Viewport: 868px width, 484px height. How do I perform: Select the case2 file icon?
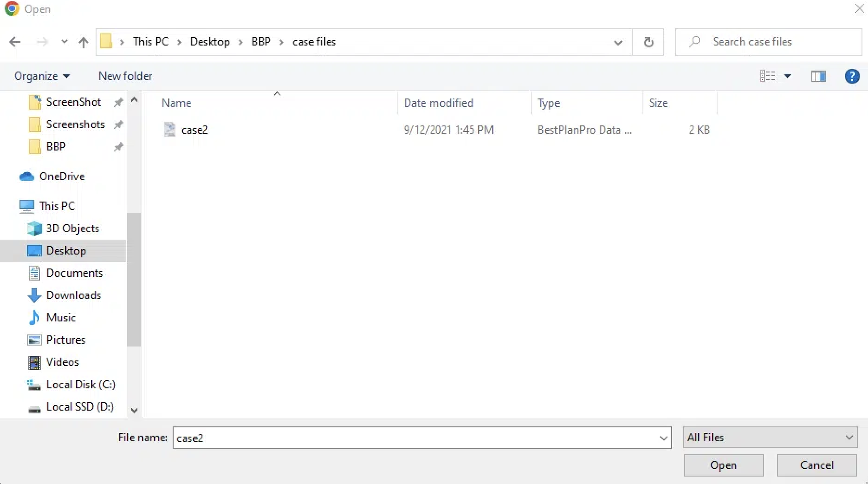(x=170, y=130)
